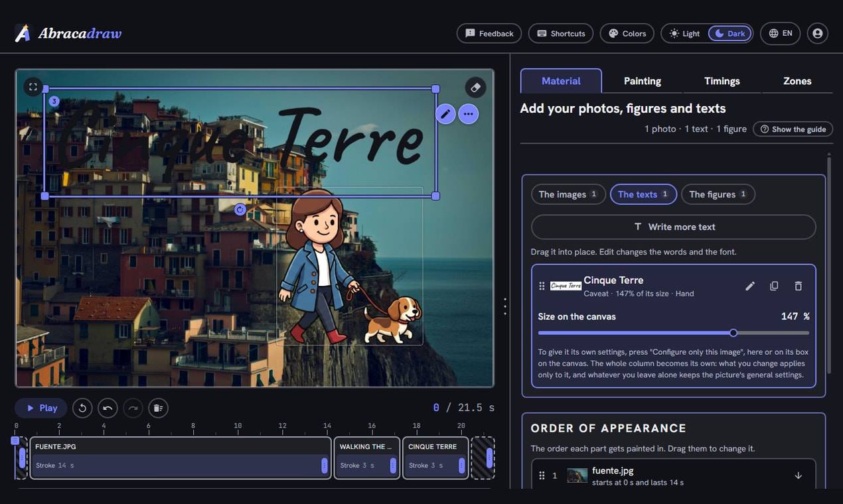This screenshot has width=843, height=504.
Task: View keyboard Shortcuts
Action: point(561,33)
